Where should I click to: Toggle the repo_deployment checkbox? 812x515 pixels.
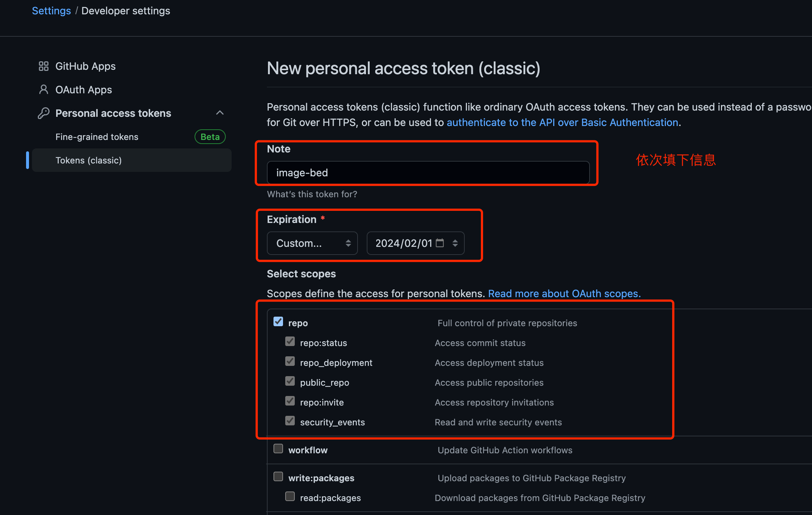coord(290,361)
